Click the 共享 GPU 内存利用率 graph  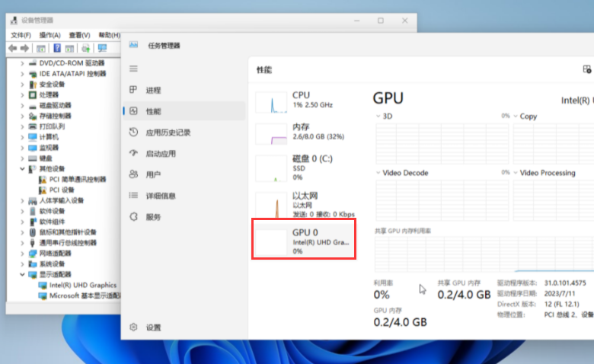[484, 254]
